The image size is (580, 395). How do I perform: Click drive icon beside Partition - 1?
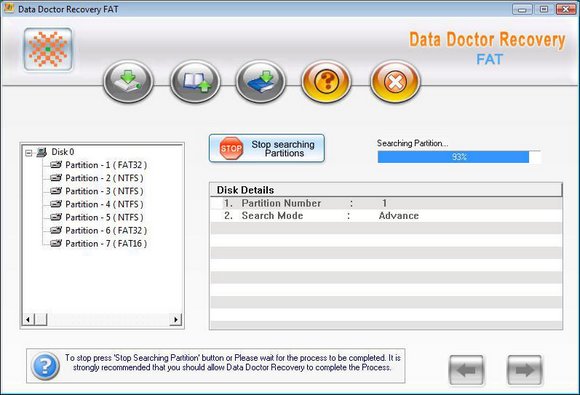coord(56,165)
